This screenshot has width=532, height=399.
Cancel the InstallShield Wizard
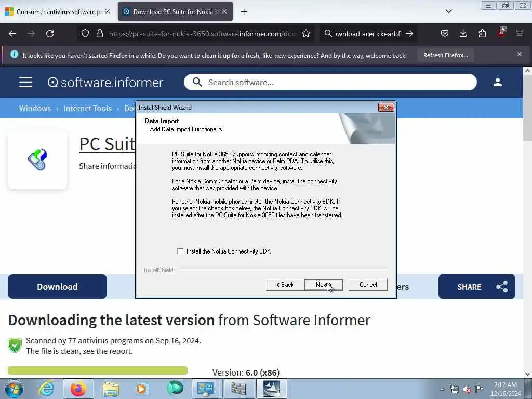tap(368, 285)
